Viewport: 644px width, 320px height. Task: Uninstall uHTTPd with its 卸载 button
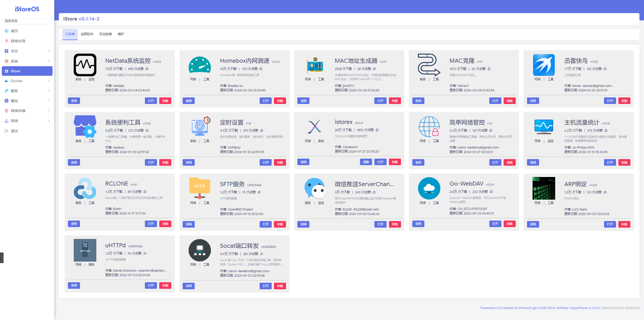(x=165, y=285)
